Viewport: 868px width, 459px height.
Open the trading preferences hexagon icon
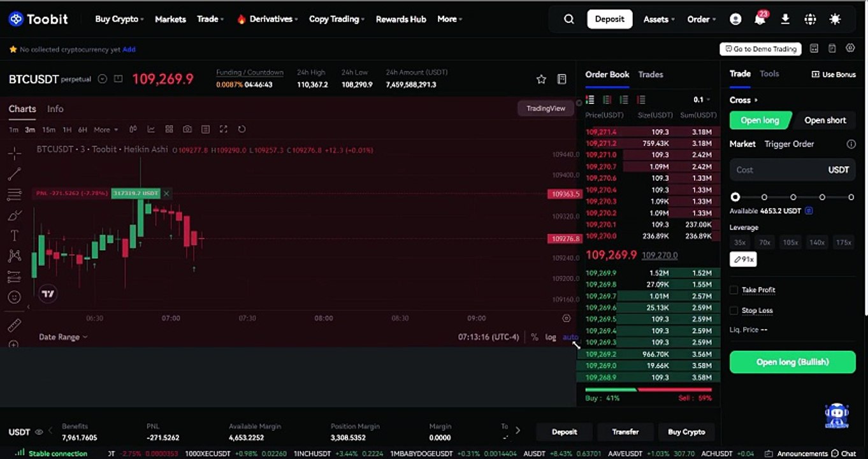click(850, 48)
